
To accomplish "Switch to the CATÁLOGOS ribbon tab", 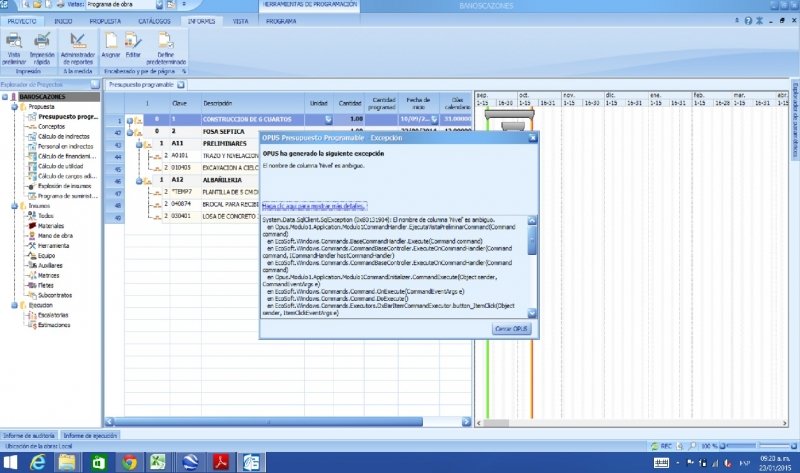I will click(153, 20).
